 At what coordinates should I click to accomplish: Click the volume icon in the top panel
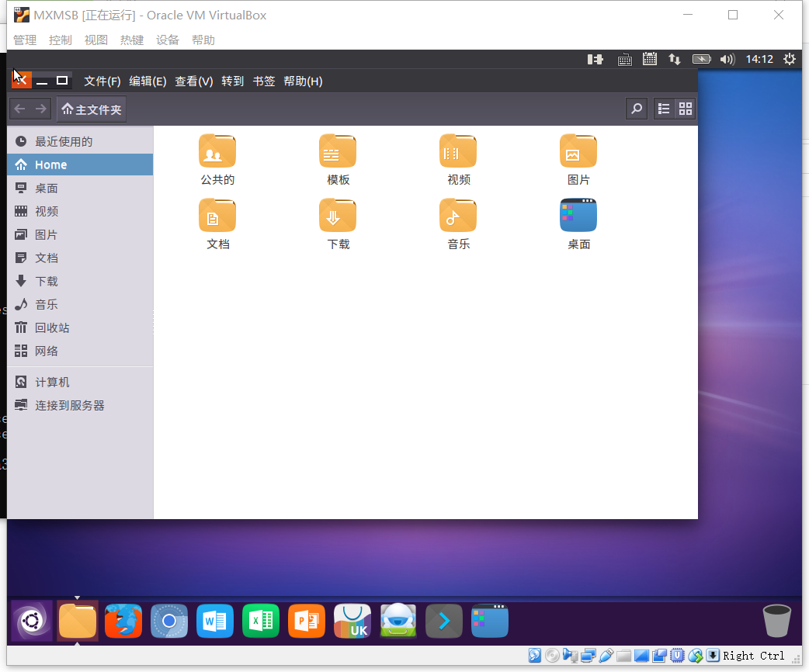point(727,59)
